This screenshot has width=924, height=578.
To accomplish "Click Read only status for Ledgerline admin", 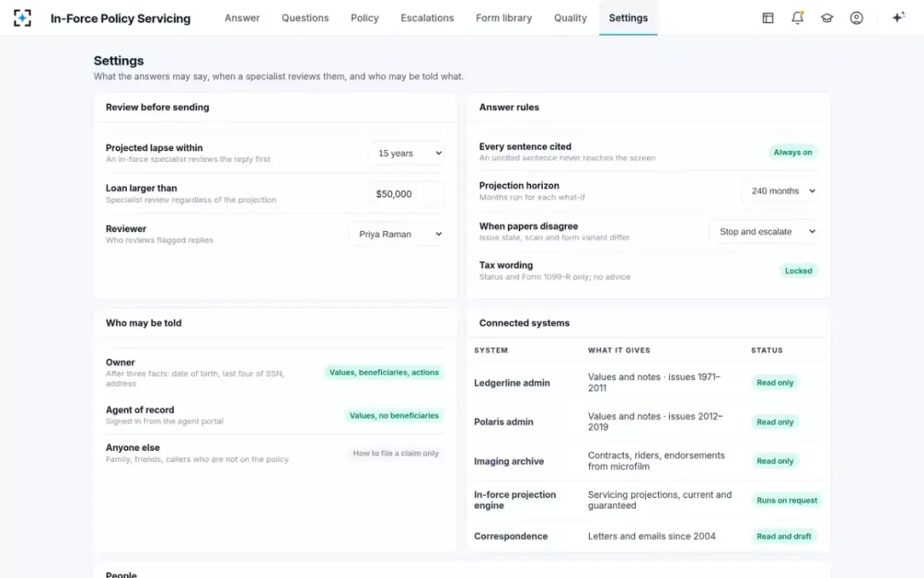I will coord(775,382).
